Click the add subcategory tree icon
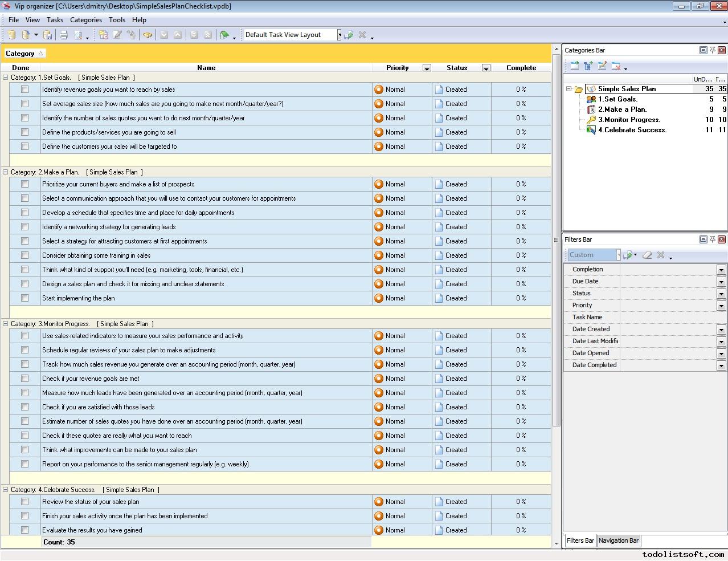 coord(588,66)
